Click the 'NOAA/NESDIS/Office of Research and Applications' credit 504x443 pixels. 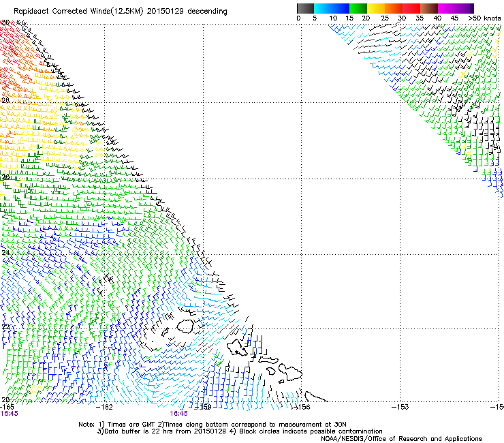coord(401,439)
